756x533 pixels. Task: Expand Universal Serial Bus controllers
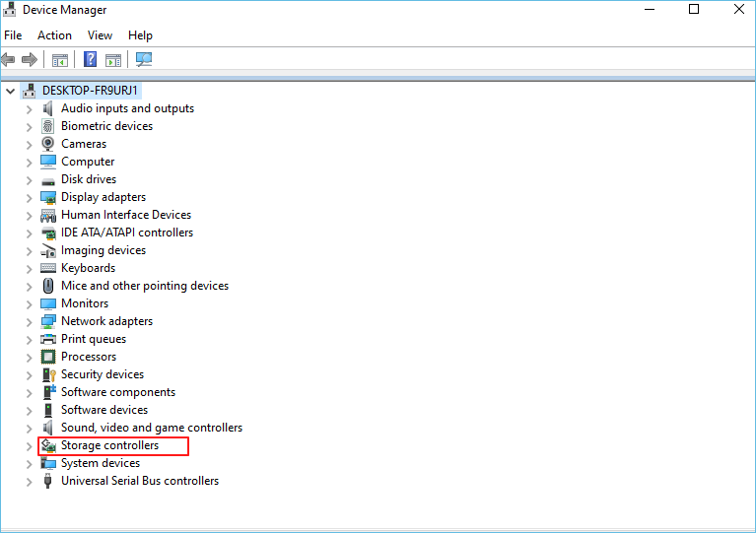click(x=29, y=482)
